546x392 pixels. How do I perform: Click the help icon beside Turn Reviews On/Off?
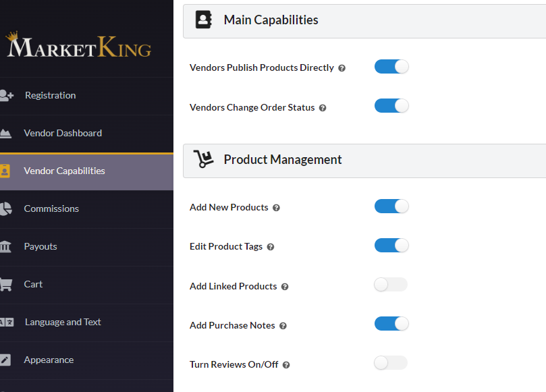coord(286,365)
